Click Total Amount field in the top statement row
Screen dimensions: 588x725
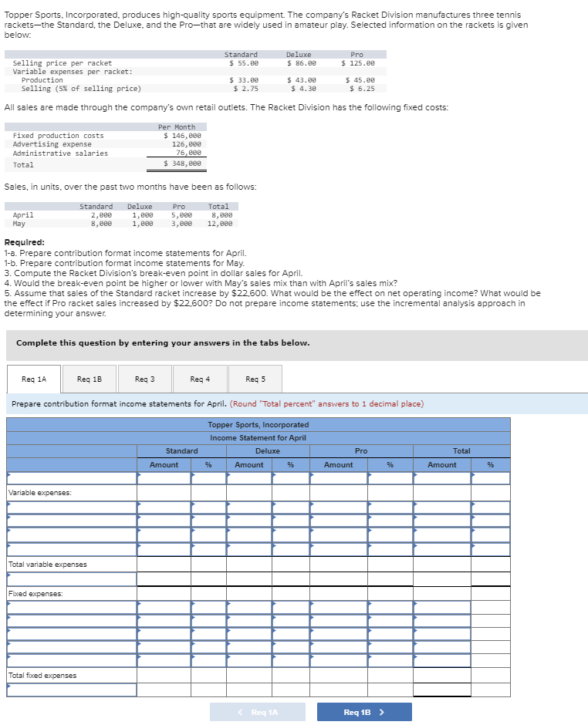(442, 478)
